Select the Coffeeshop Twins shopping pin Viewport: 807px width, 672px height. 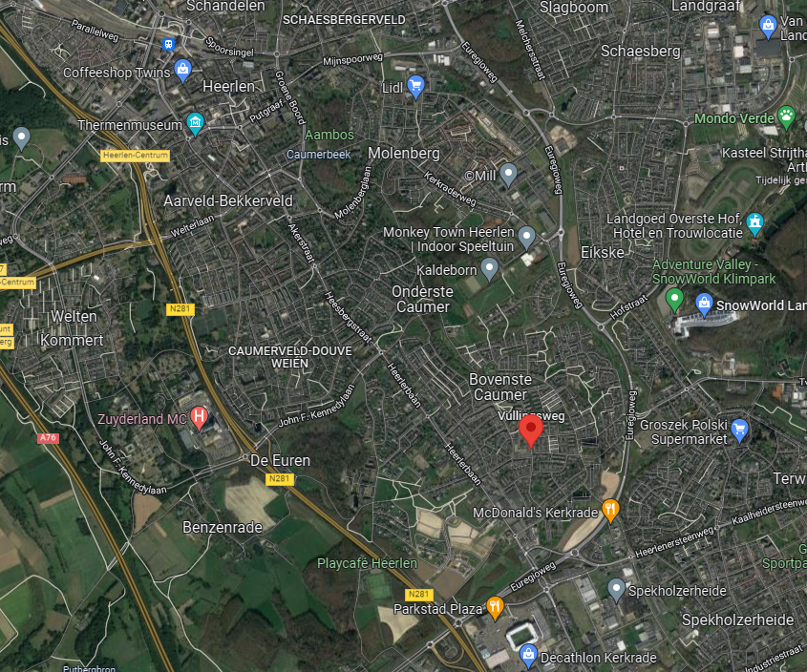[182, 71]
